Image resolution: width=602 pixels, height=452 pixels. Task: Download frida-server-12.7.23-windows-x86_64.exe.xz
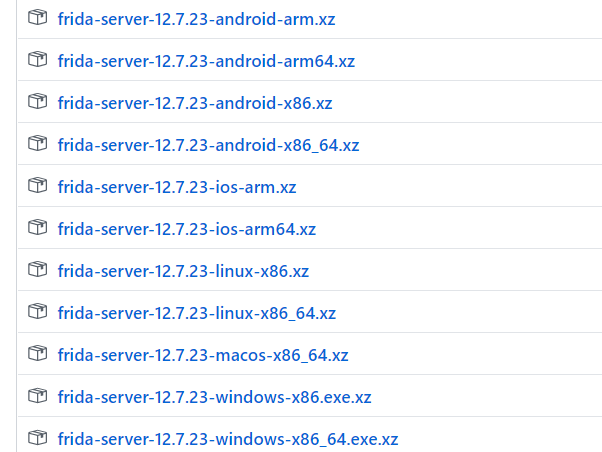coord(228,439)
